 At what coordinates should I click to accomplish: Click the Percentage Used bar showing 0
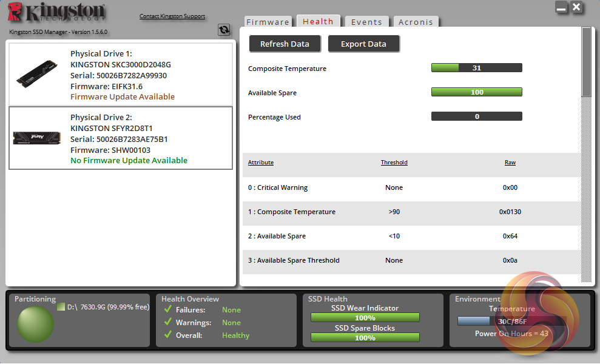(x=477, y=116)
